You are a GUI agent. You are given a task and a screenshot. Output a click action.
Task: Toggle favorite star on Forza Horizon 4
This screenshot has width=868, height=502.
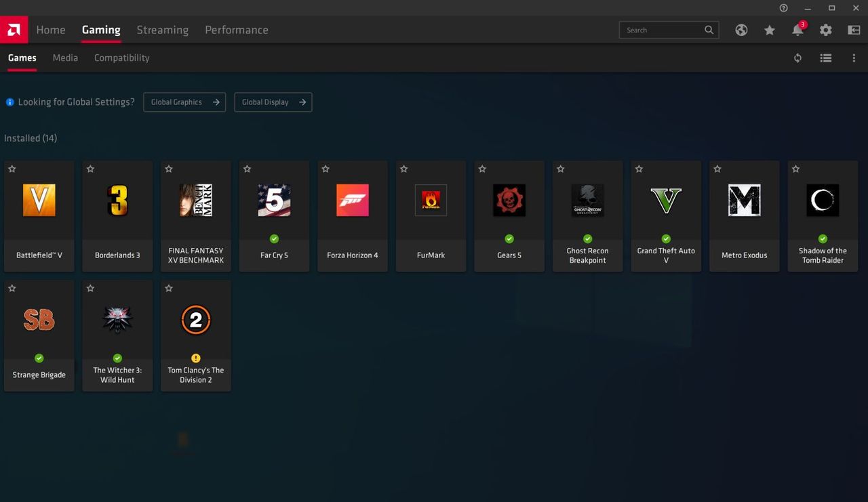325,169
